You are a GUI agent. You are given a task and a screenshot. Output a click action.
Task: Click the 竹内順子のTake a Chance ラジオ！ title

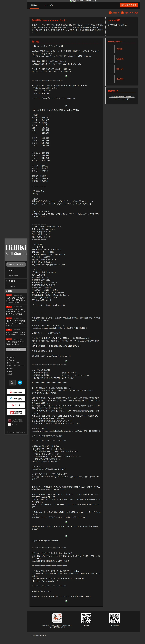[49, 21]
